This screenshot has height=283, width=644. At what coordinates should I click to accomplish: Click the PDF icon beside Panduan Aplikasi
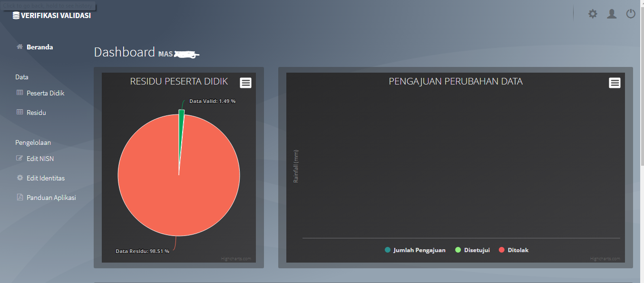coord(20,197)
